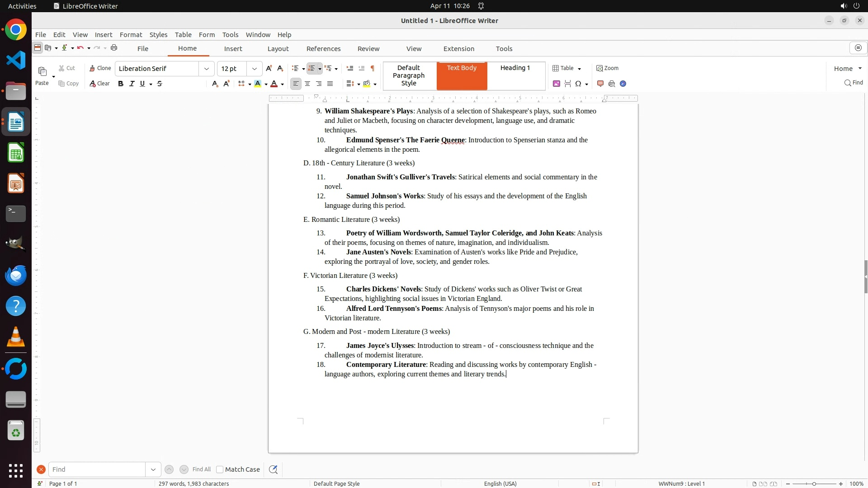The width and height of the screenshot is (868, 488).
Task: Click the Increase Font Size icon
Action: click(x=269, y=68)
